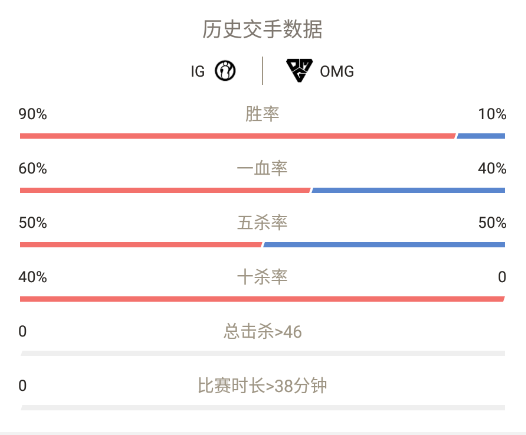Click the red portion of 五杀率 bar
The width and height of the screenshot is (526, 435).
[x=141, y=244]
